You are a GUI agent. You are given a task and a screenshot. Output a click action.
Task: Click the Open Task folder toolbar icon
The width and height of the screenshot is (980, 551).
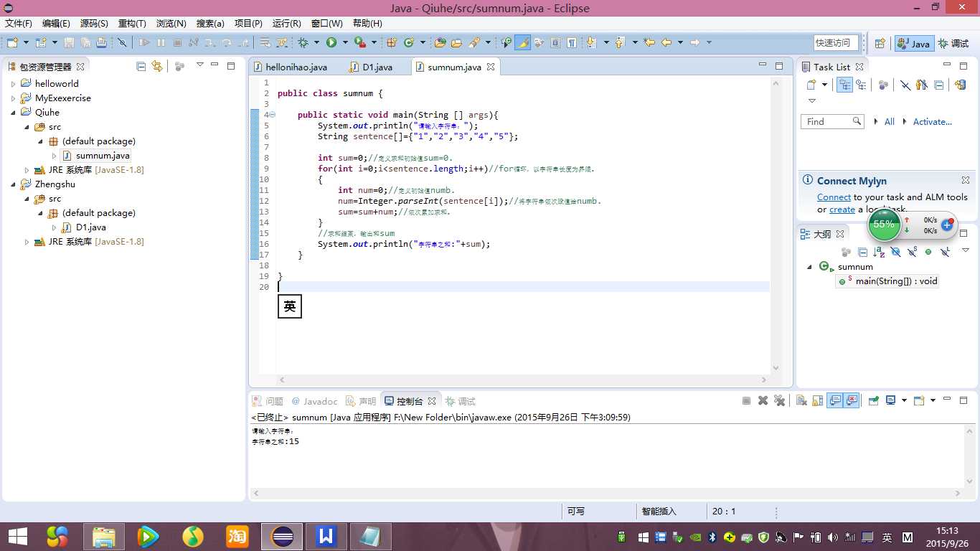[x=456, y=43]
